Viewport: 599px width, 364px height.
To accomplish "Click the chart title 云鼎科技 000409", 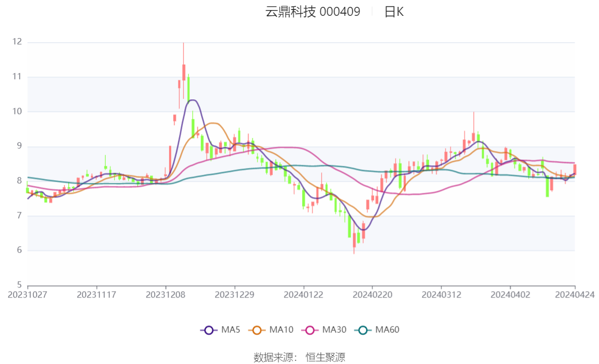I will (313, 12).
